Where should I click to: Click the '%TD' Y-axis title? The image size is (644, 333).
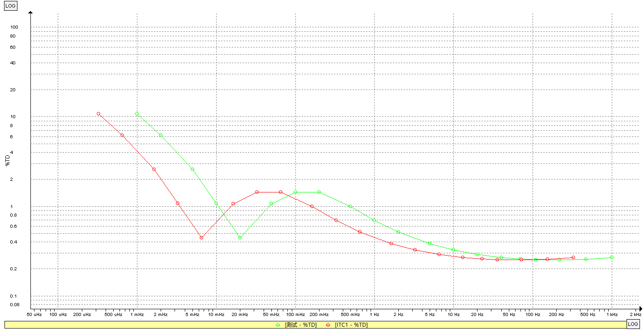click(x=8, y=160)
